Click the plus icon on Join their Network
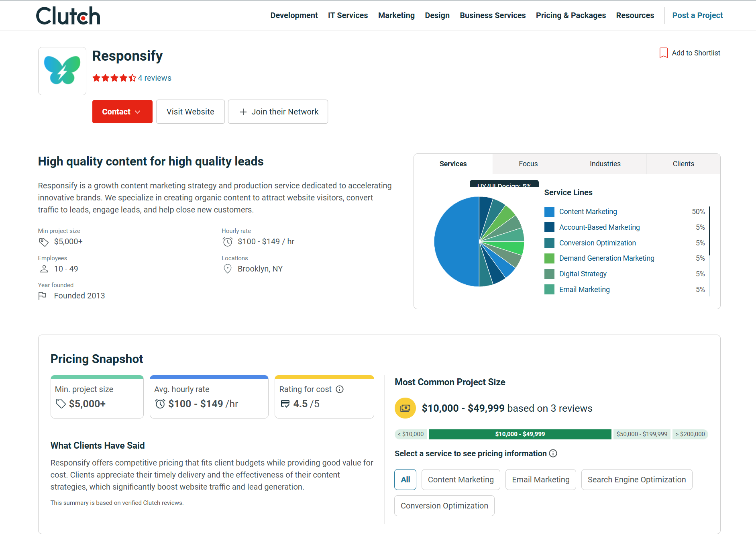This screenshot has height=539, width=756. coord(243,112)
